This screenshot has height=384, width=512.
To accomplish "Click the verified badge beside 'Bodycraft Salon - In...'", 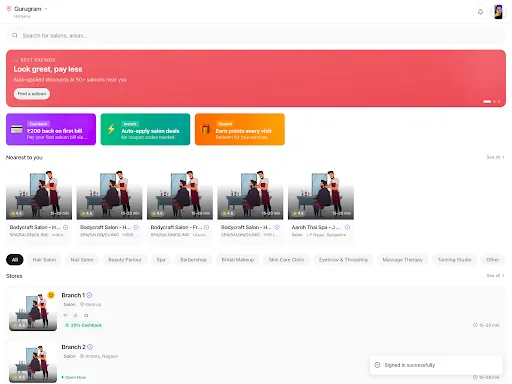I will 66,227.
